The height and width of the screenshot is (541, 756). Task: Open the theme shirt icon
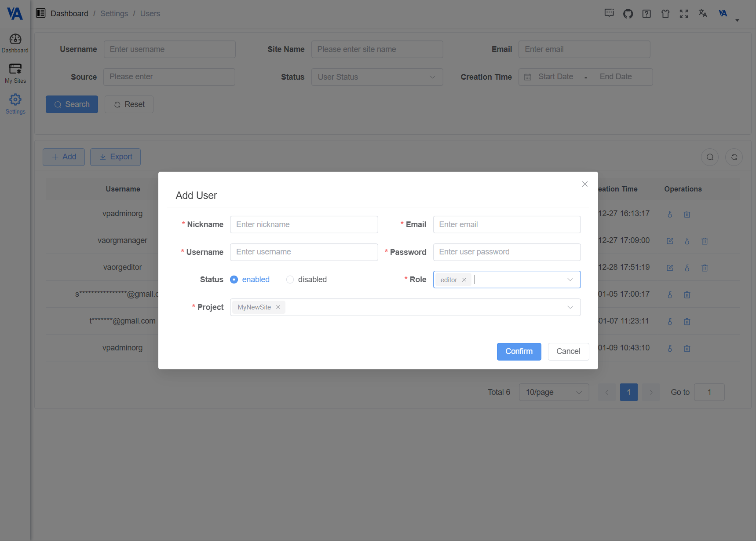[x=665, y=14]
